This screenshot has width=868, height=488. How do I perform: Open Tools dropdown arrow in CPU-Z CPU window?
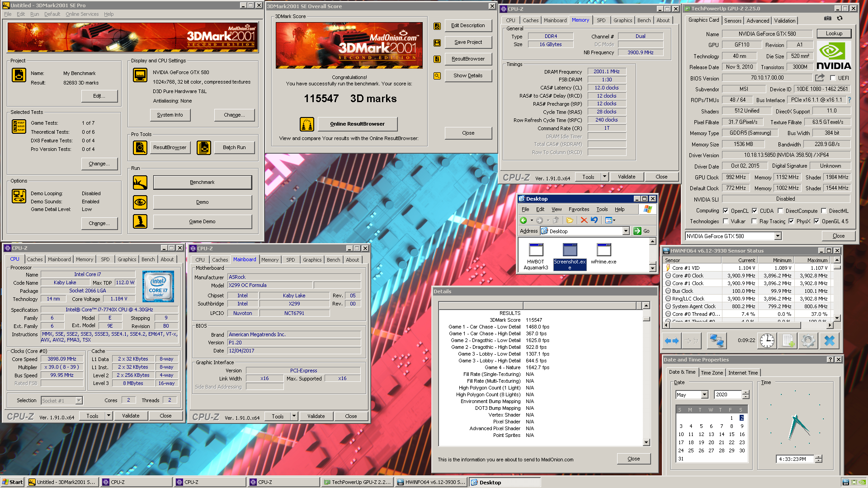coord(108,416)
